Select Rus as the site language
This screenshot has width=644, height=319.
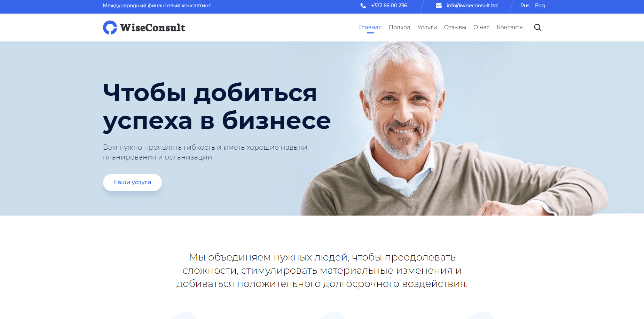click(525, 6)
